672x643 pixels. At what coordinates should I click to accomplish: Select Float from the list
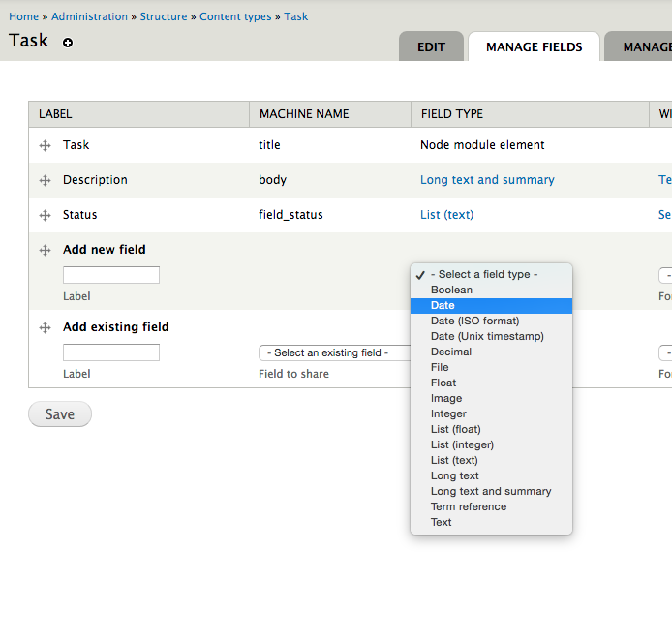click(491, 383)
